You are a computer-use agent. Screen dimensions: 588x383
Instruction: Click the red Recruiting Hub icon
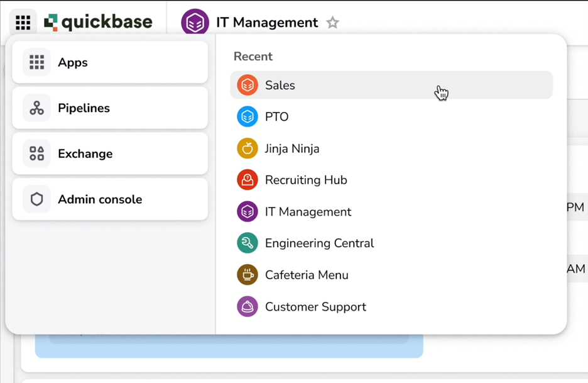(x=248, y=180)
